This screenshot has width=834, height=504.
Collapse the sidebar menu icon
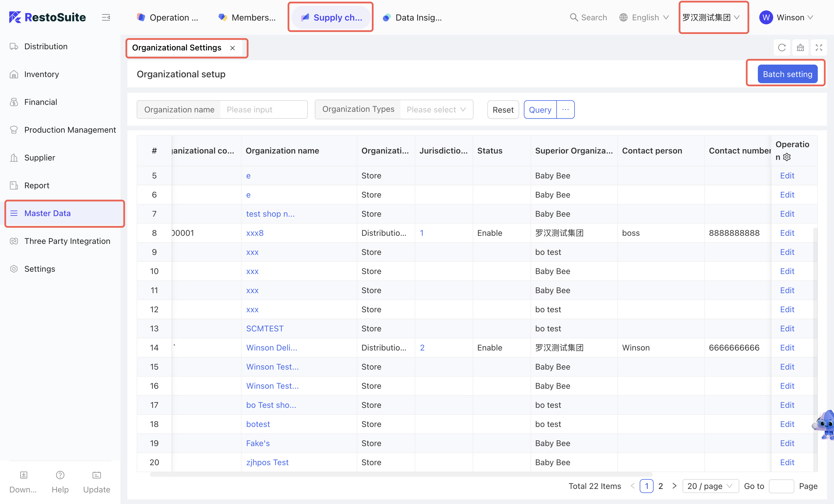click(106, 17)
